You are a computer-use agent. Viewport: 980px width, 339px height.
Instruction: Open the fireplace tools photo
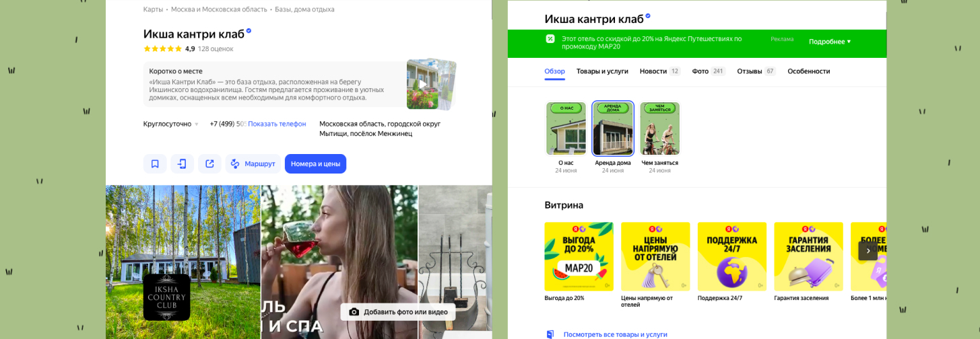(x=455, y=262)
